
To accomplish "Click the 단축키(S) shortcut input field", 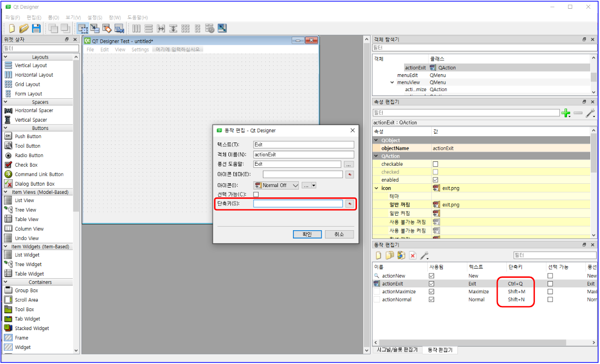I will coord(298,204).
